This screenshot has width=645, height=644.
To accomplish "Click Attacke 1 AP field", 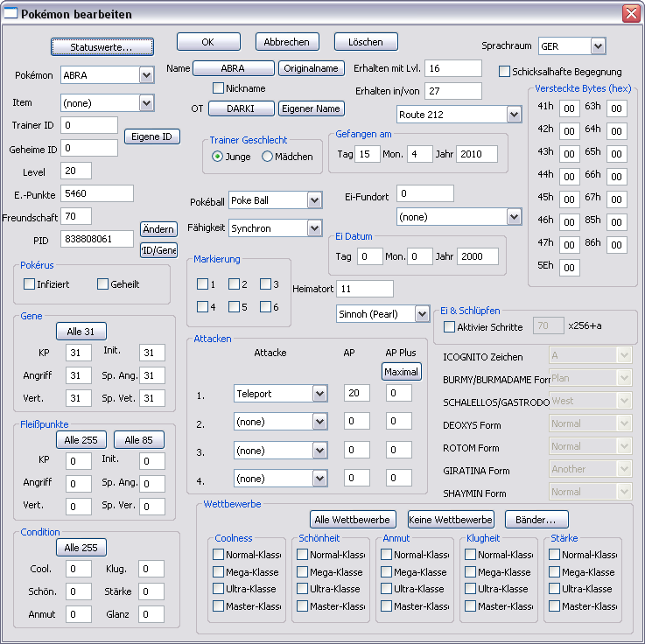I will [357, 393].
